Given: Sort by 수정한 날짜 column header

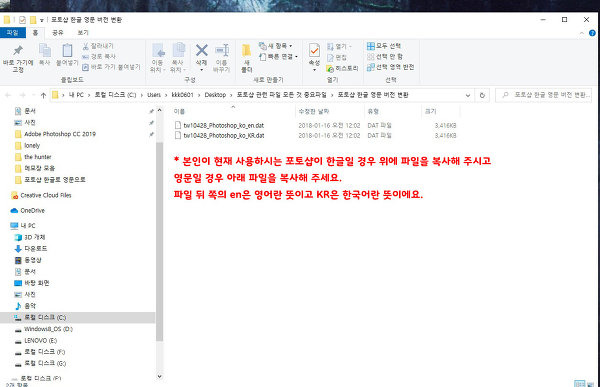Looking at the screenshot, I should pos(330,111).
